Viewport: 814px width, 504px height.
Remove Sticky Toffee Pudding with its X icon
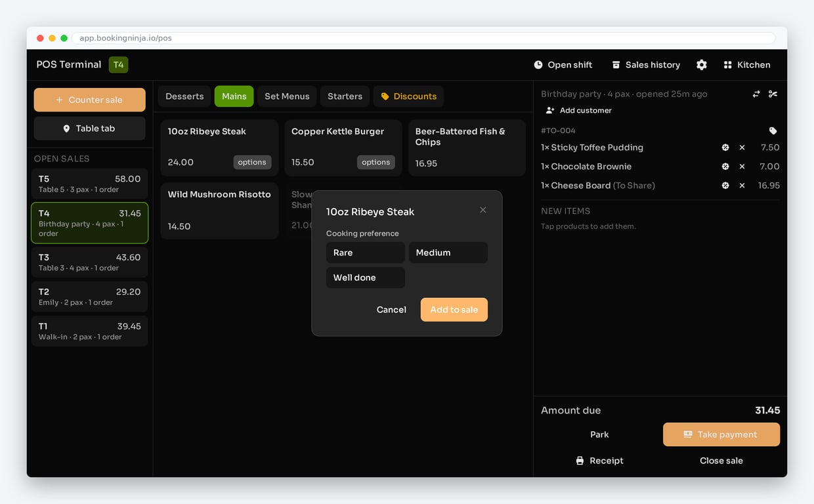tap(742, 148)
